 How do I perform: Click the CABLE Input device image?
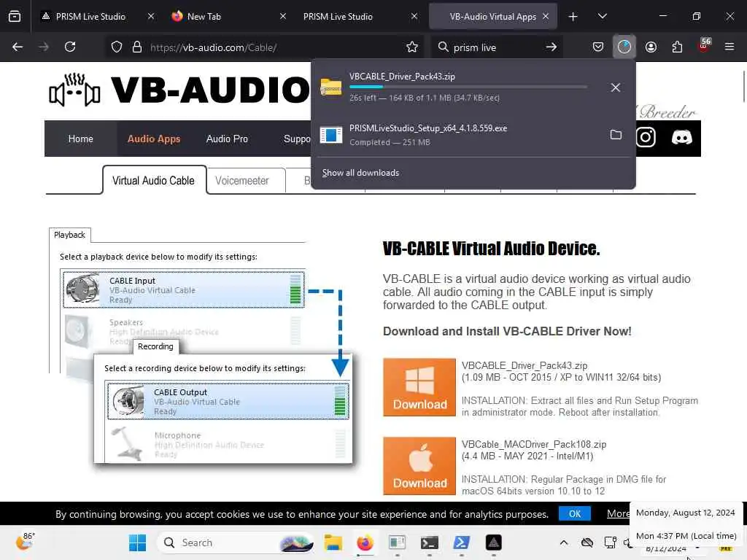(82, 289)
